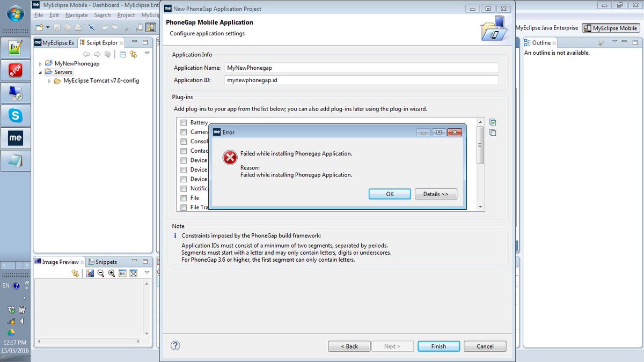Expand MyEclipse Tomcat v7.0-config folder

coord(49,81)
